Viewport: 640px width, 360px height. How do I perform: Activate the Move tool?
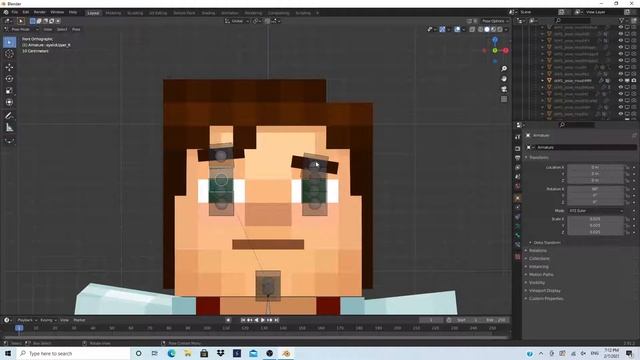coord(9,67)
